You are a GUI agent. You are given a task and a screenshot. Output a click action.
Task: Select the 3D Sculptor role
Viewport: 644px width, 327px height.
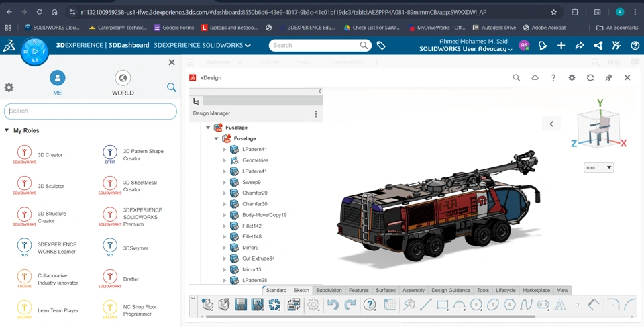click(x=40, y=186)
